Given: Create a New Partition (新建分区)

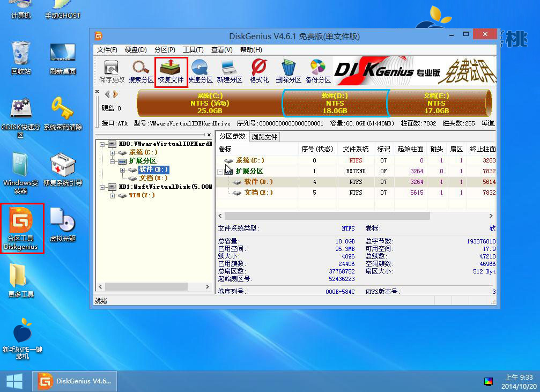Looking at the screenshot, I should [x=230, y=71].
